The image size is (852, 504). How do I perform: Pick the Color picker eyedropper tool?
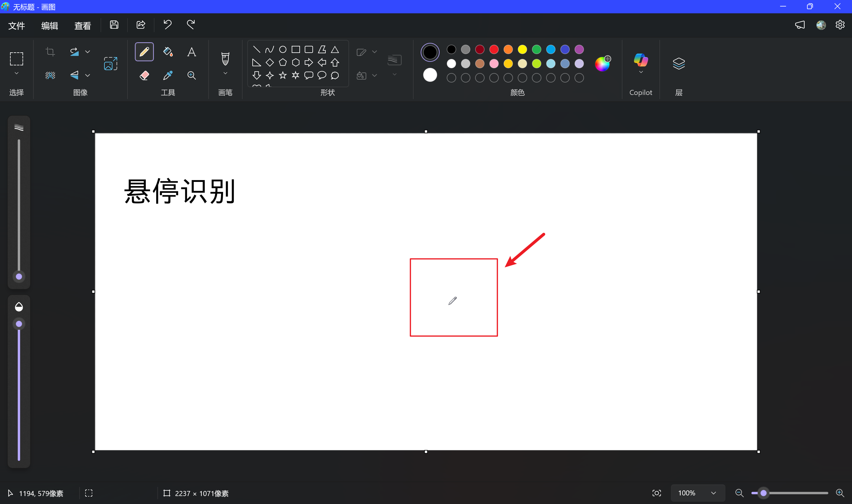click(168, 75)
